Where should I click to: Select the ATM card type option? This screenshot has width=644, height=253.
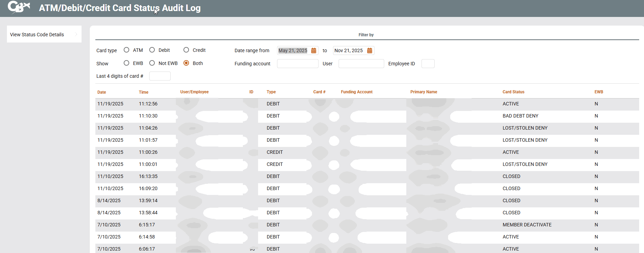(x=126, y=50)
